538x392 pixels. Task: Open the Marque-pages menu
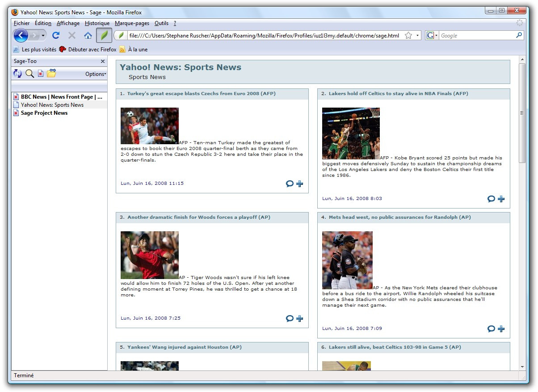pyautogui.click(x=132, y=23)
